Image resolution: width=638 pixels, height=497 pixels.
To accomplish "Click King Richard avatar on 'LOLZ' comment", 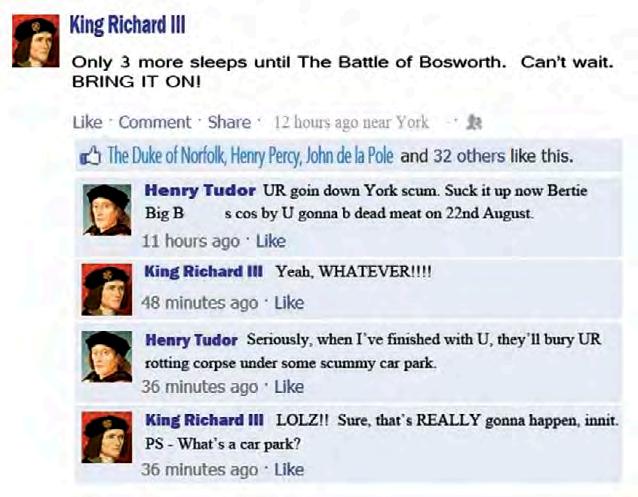I will [x=107, y=437].
